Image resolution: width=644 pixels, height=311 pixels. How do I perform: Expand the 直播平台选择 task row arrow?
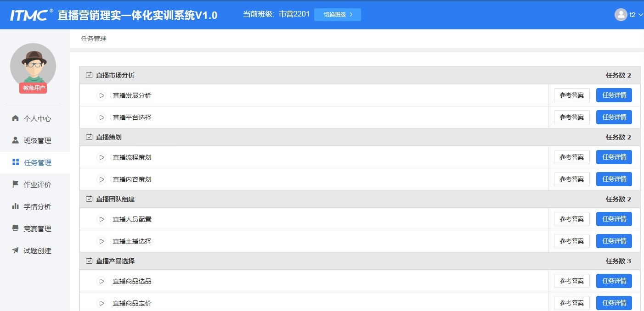(101, 117)
